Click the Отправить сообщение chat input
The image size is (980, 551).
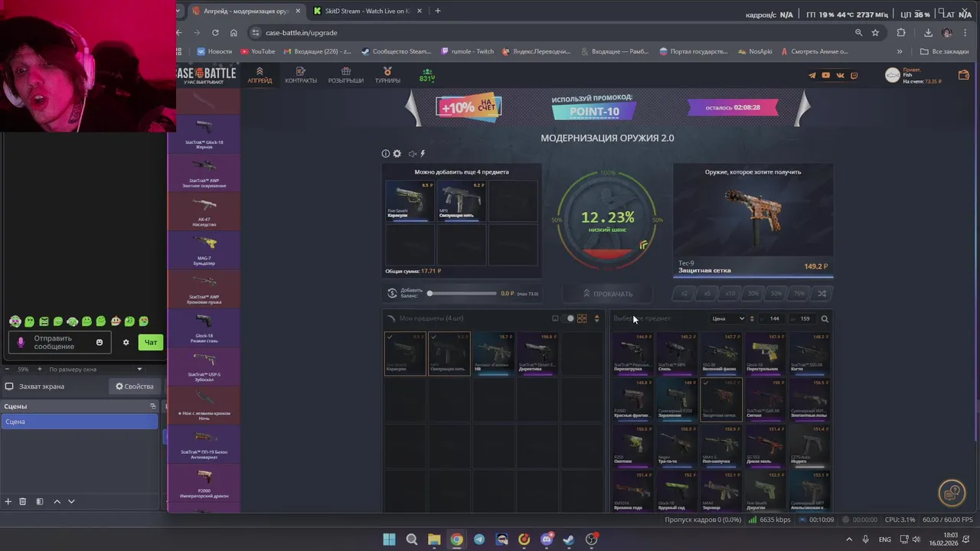point(60,342)
